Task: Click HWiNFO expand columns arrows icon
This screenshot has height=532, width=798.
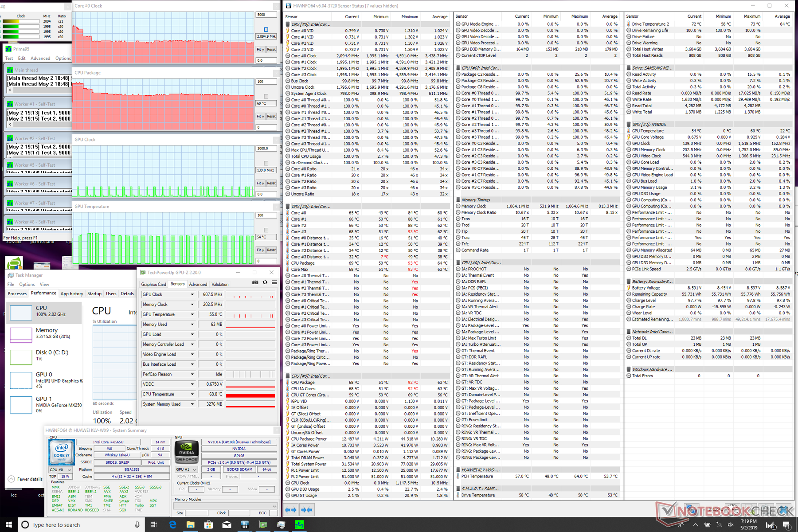Action: (291, 510)
